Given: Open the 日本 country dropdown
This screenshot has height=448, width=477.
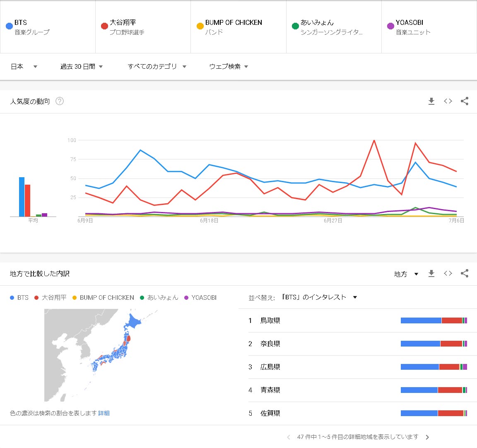Looking at the screenshot, I should tap(24, 67).
